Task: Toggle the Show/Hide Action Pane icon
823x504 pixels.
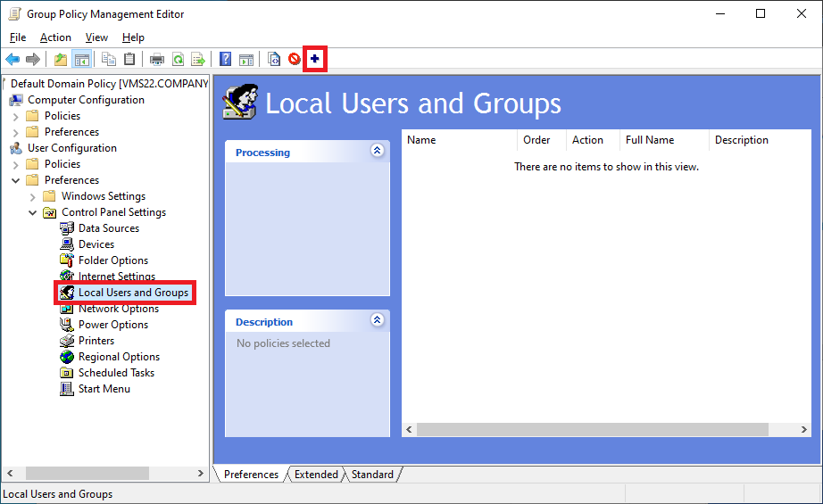Action: click(x=246, y=59)
